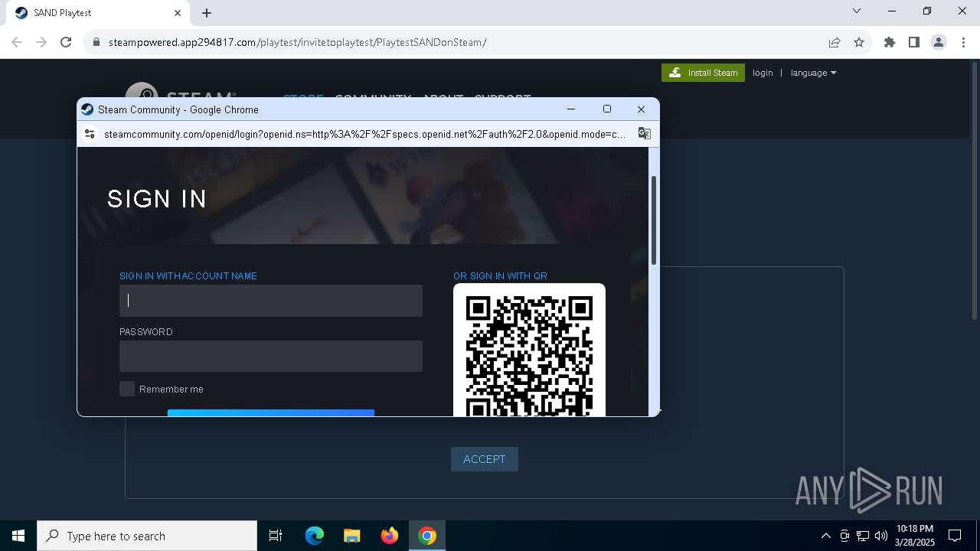Open Chrome's three-dot menu

coord(963,42)
